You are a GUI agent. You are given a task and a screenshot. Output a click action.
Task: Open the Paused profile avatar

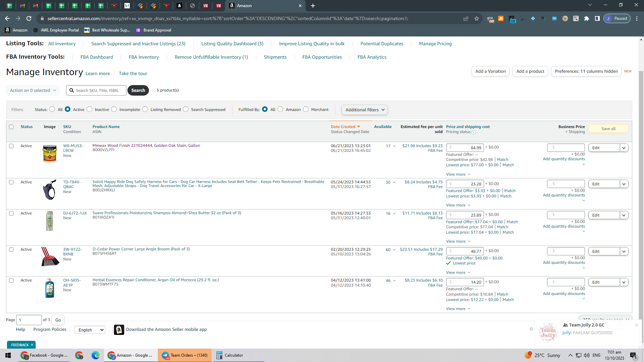tap(617, 18)
